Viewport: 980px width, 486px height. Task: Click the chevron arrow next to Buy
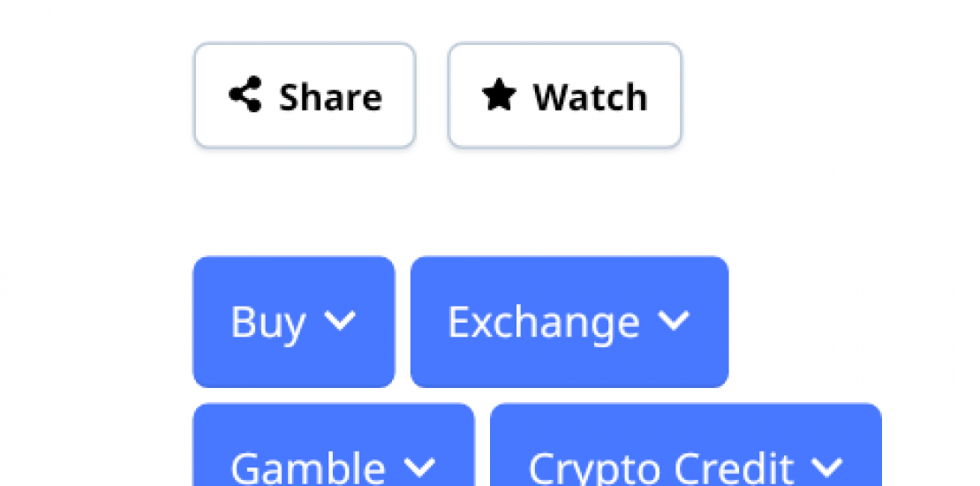pyautogui.click(x=340, y=322)
